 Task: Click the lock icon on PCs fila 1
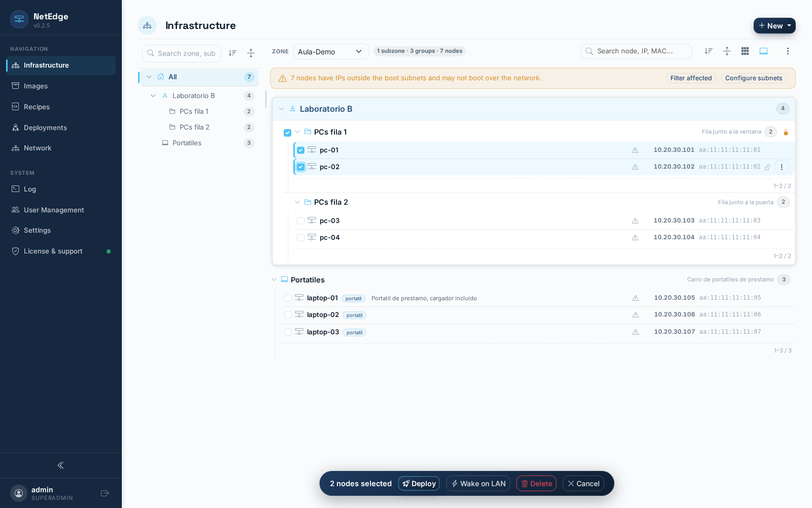tap(786, 132)
